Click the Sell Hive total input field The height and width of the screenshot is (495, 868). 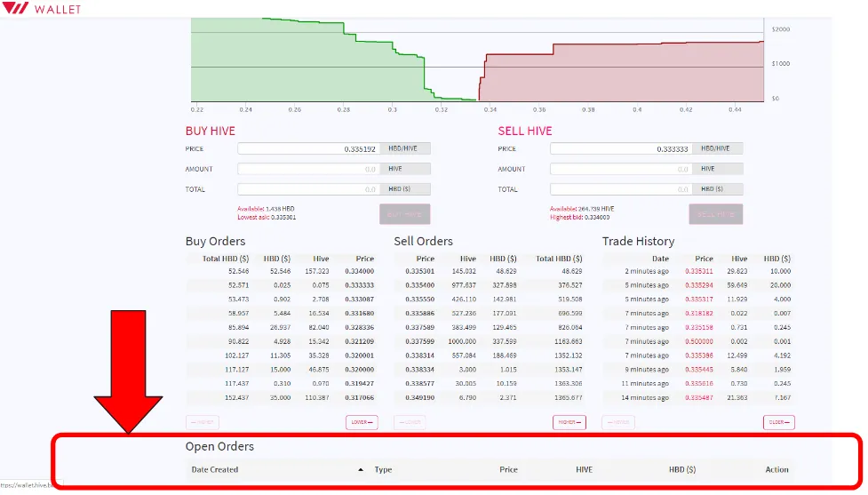tap(621, 188)
